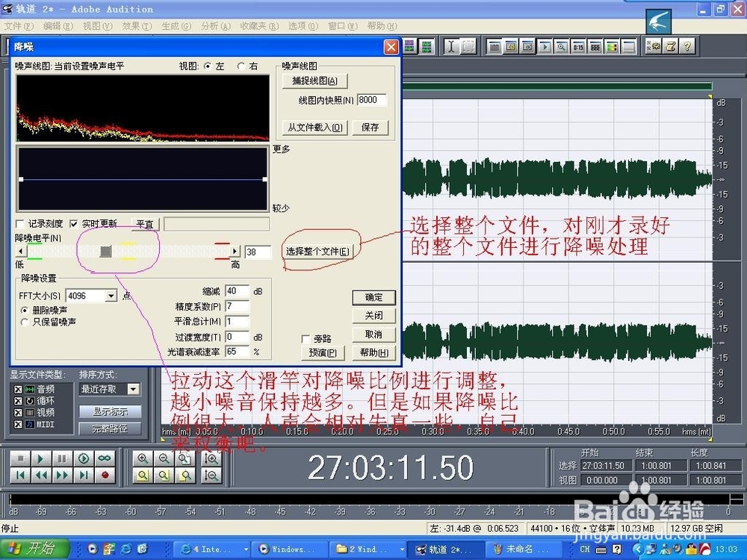Open the 文件(F) menu
Screen dimensions: 747x560
19,25
